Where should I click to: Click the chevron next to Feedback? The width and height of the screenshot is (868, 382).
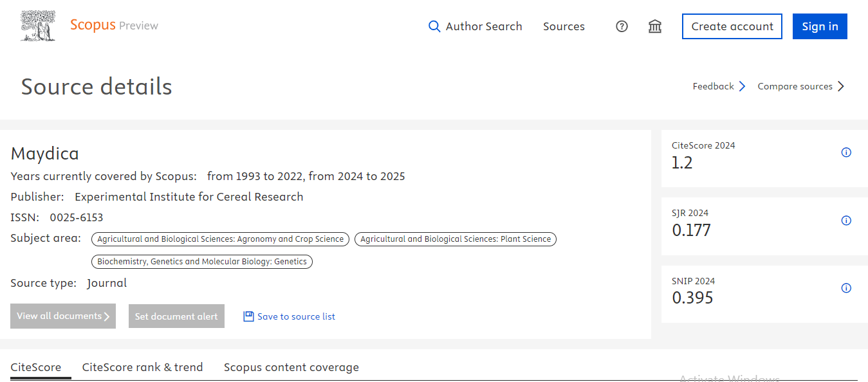(742, 86)
